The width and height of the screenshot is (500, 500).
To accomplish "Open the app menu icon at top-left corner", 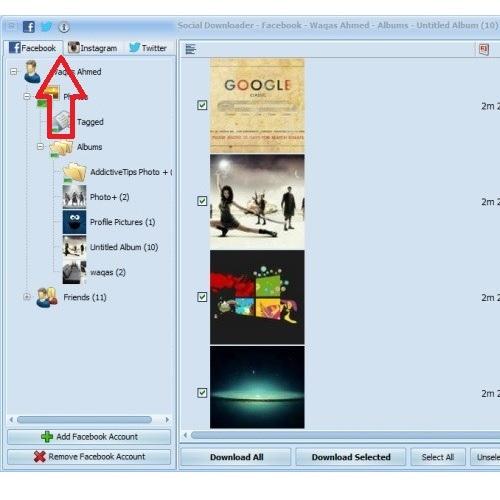I will point(11,26).
